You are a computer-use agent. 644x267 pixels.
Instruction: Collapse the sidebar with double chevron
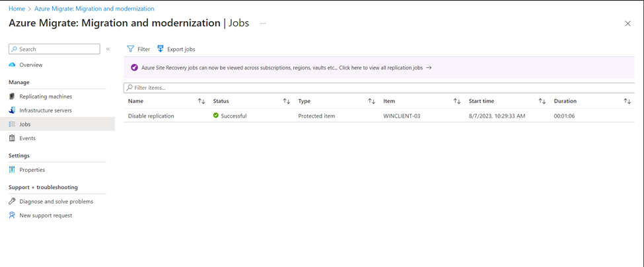point(108,49)
